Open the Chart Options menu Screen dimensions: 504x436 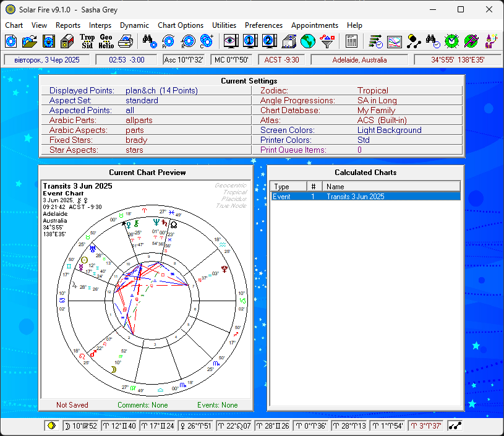[181, 25]
